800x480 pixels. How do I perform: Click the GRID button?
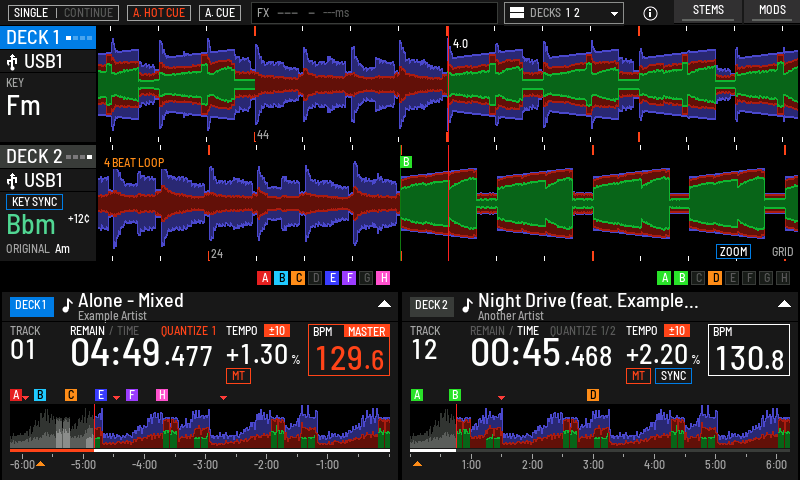[x=782, y=251]
